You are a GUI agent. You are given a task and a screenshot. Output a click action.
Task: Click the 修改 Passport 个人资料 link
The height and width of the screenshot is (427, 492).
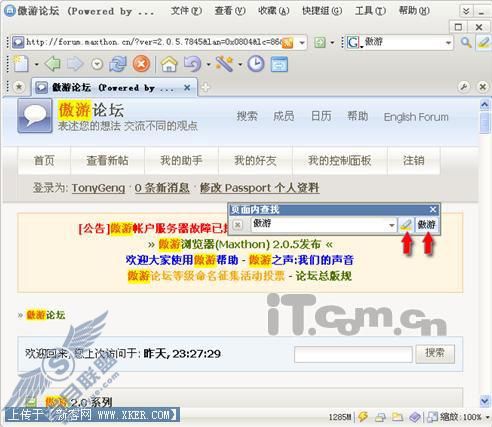click(x=259, y=188)
